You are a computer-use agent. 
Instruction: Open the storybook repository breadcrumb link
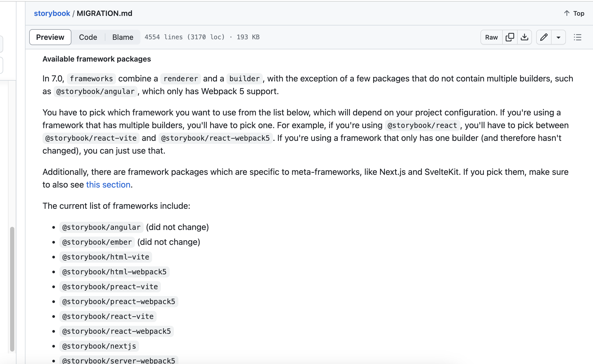pyautogui.click(x=52, y=13)
